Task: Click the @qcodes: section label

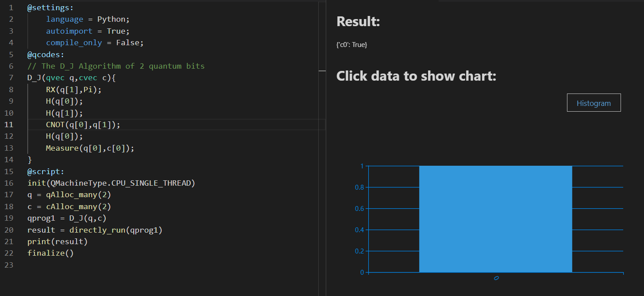Action: 46,55
